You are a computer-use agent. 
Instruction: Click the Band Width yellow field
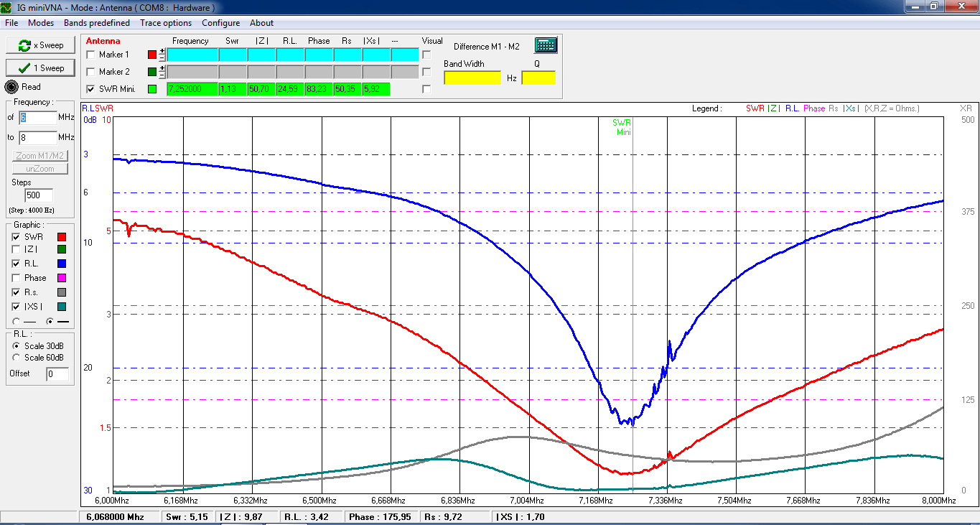click(472, 78)
